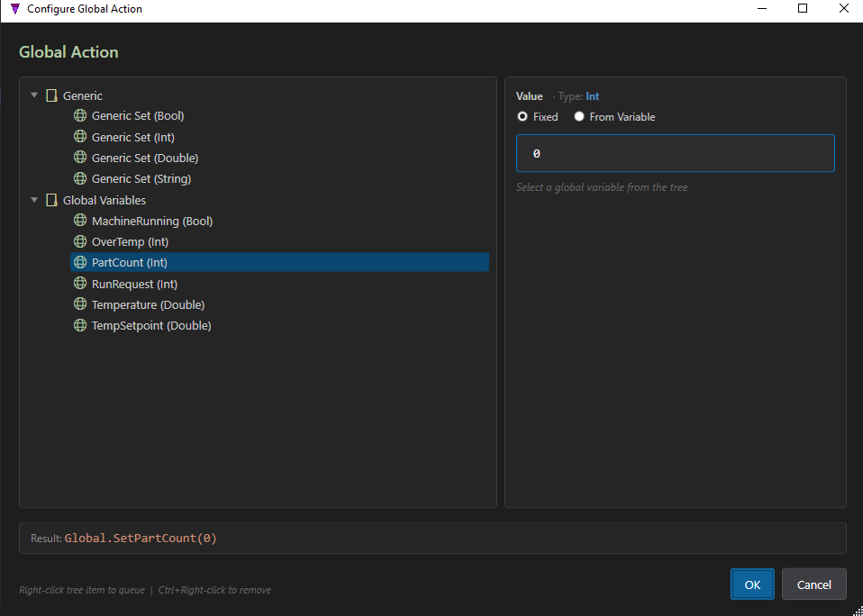Maximize the Configure Global Action window
The image size is (863, 616).
(803, 8)
